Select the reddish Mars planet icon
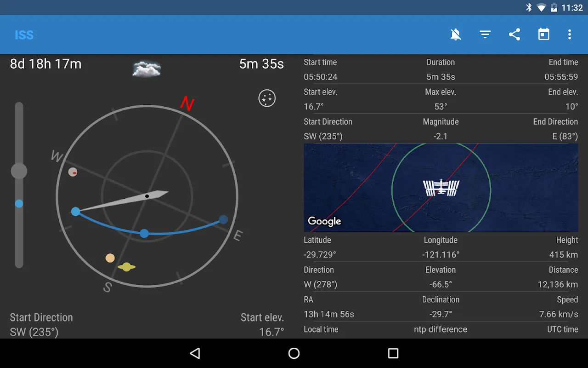588x368 pixels. click(73, 172)
